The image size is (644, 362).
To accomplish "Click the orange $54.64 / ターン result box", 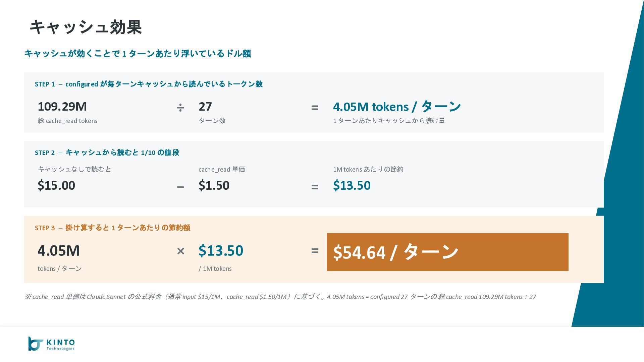I will (x=447, y=252).
